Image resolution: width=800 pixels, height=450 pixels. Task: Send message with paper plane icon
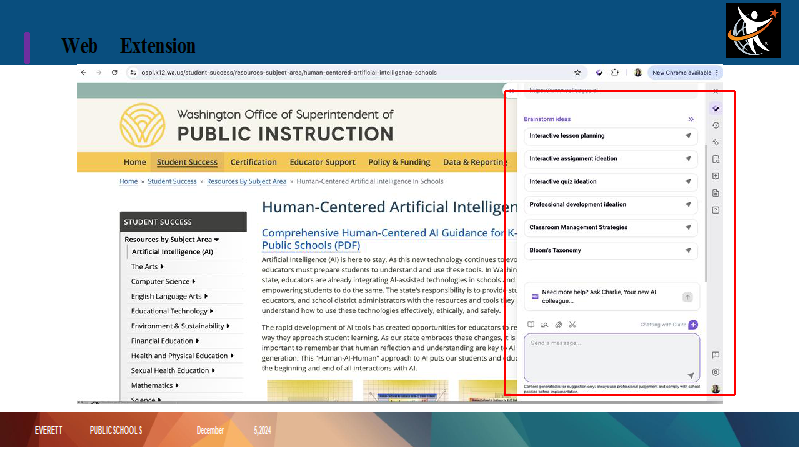tap(690, 376)
